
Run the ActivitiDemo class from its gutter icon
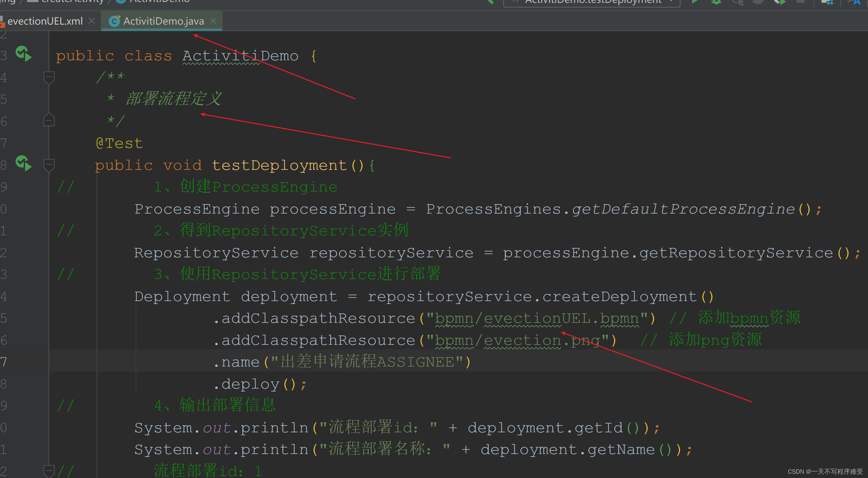24,54
